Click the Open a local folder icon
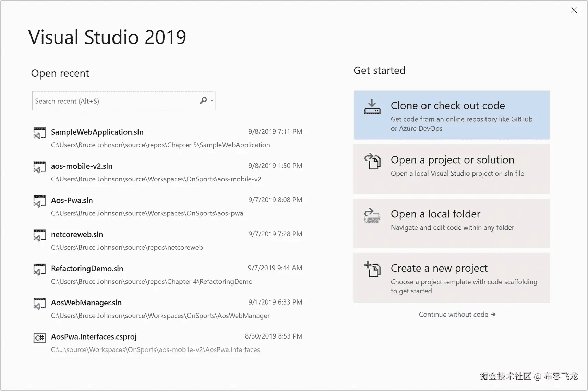 [372, 216]
